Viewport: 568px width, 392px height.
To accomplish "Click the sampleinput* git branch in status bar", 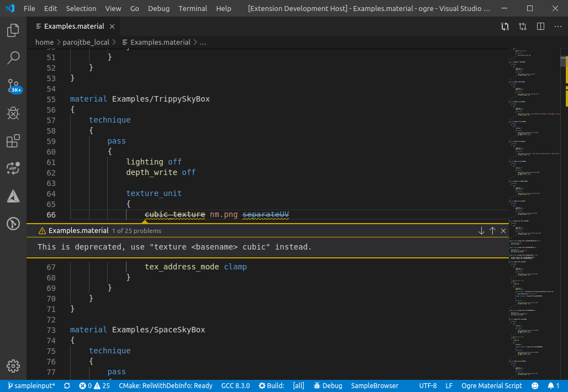I will pyautogui.click(x=31, y=386).
